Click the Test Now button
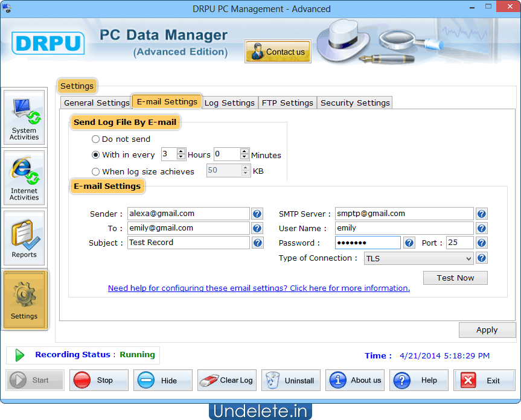The height and width of the screenshot is (420, 521). coord(455,278)
